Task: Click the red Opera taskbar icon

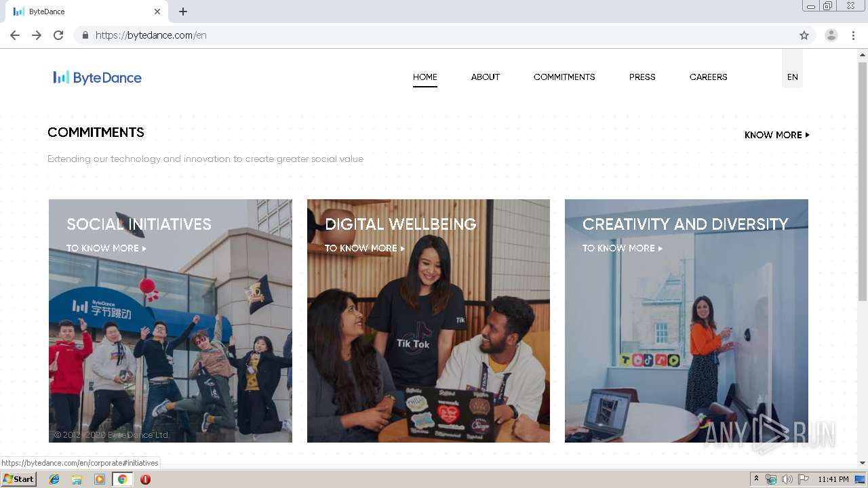Action: click(x=145, y=479)
